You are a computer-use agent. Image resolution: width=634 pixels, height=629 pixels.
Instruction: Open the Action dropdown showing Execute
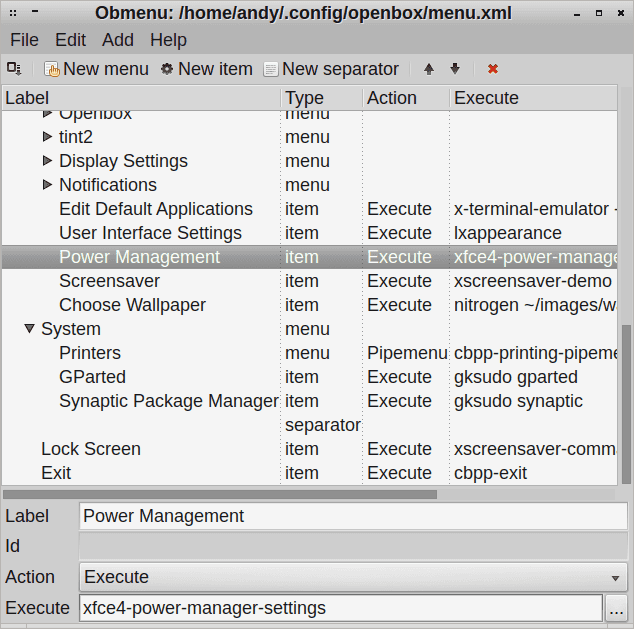353,577
